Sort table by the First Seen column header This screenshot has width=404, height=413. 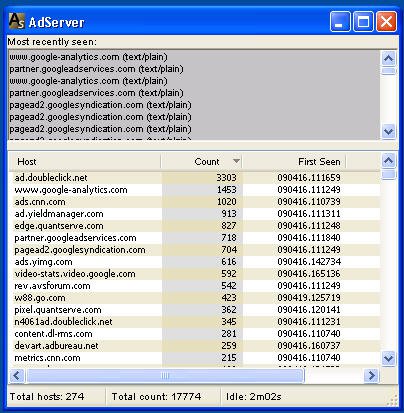coord(294,162)
